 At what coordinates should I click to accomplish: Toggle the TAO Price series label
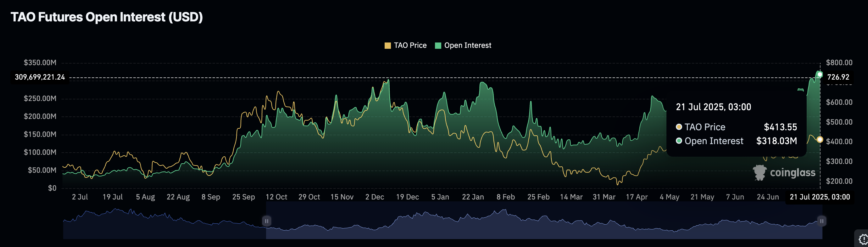[x=410, y=46]
